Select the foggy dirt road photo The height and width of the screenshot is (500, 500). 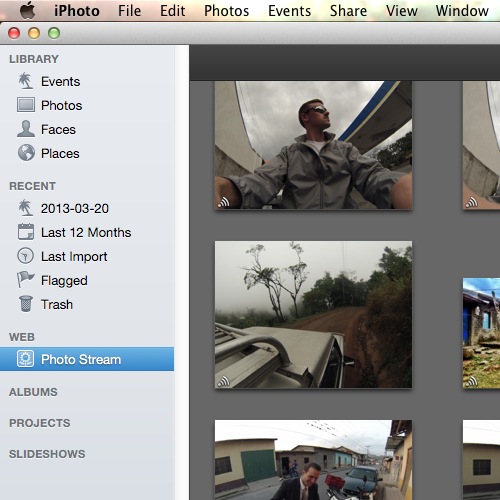[x=313, y=315]
